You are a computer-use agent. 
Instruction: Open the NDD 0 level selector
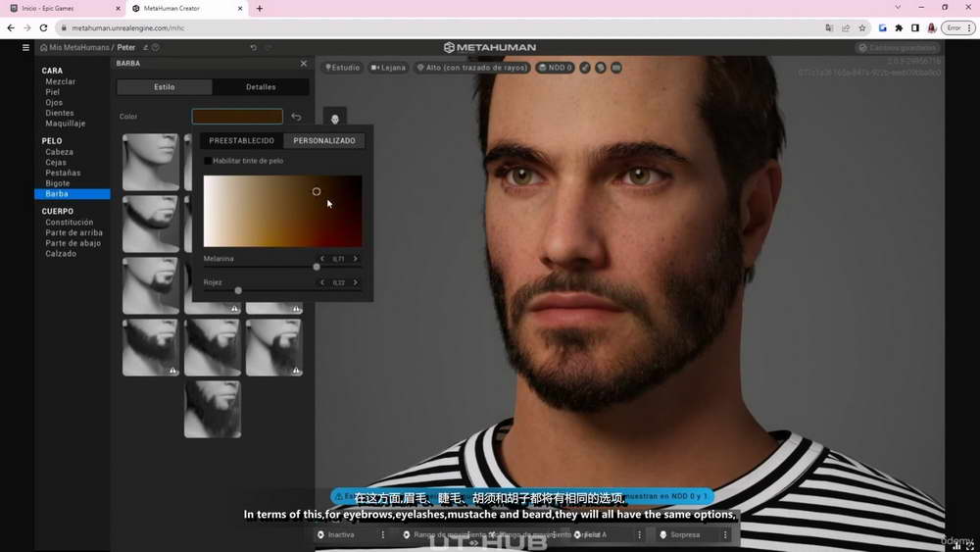point(555,68)
